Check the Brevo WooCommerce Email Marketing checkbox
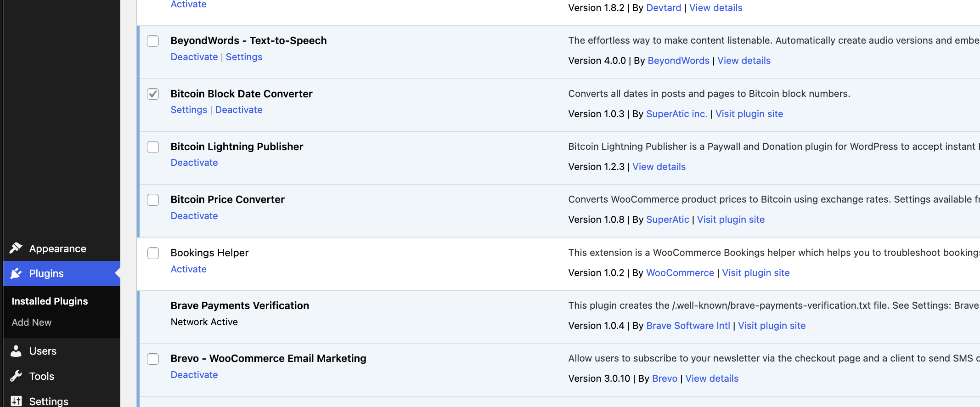980x407 pixels. 153,359
